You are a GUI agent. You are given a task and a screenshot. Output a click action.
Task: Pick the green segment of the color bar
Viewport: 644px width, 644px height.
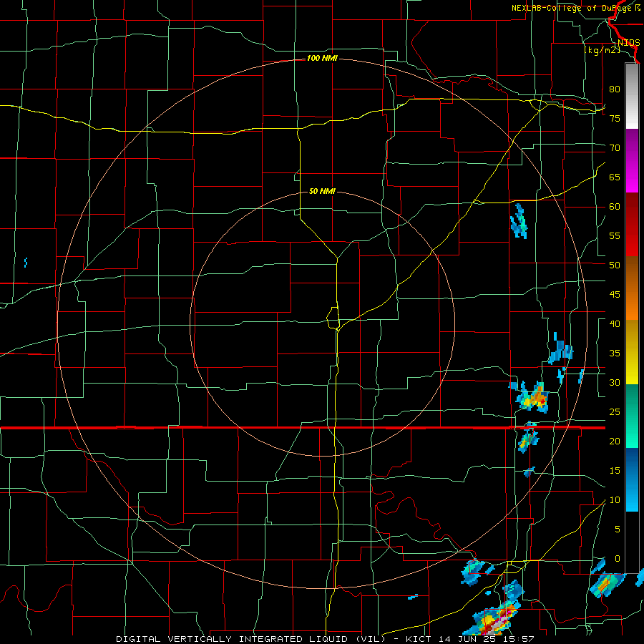[x=632, y=416]
